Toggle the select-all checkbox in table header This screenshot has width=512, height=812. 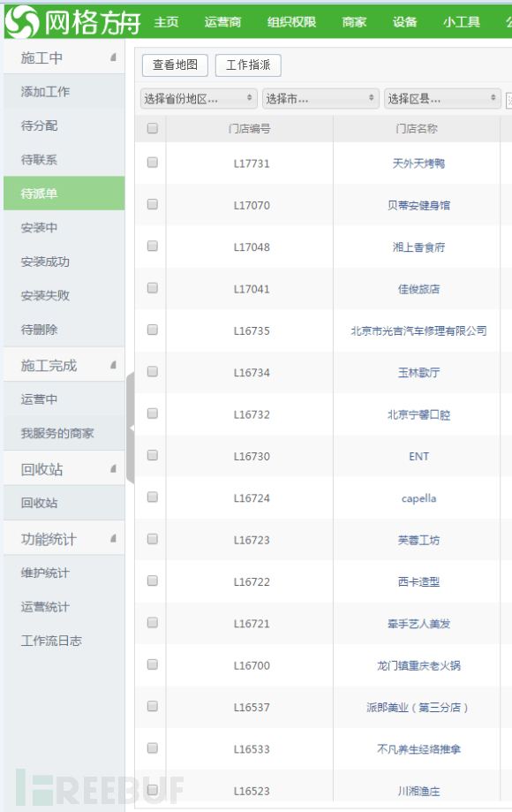click(x=152, y=128)
